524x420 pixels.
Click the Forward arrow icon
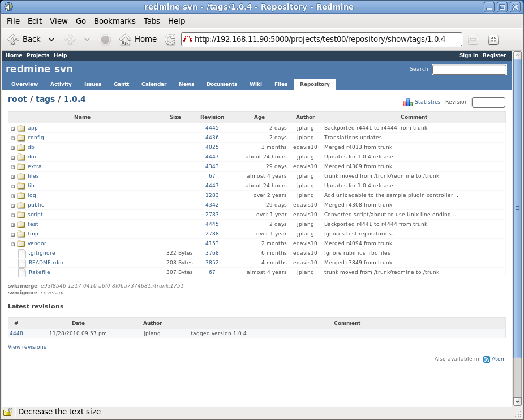(70, 40)
